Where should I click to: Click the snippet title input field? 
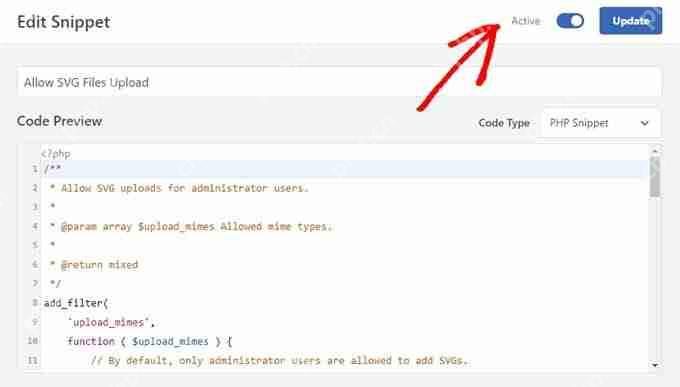click(x=339, y=82)
